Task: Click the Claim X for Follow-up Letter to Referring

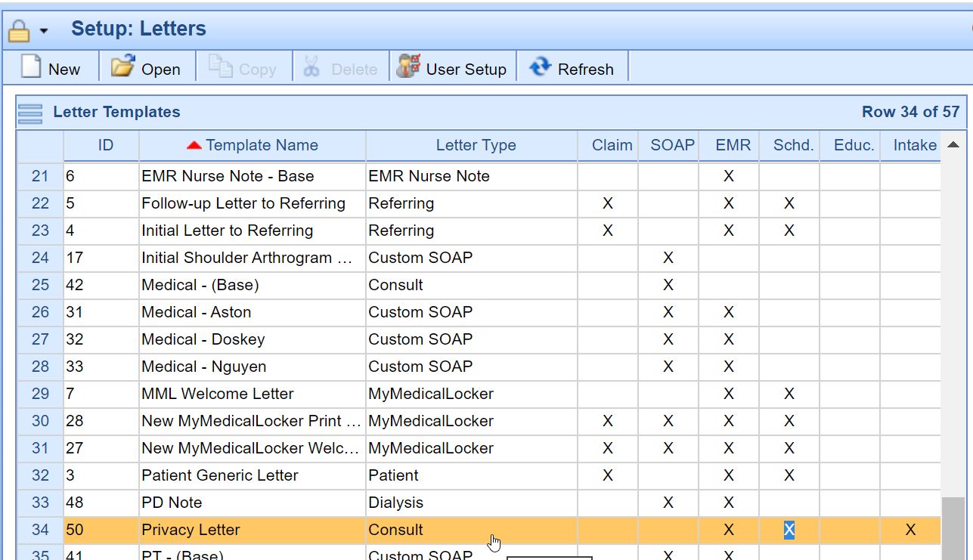Action: 608,203
